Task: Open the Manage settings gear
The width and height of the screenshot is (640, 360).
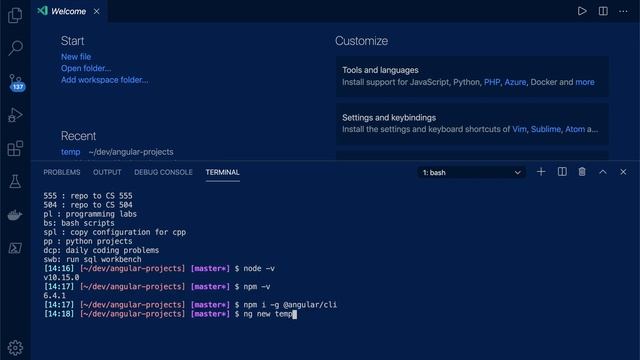Action: click(x=15, y=348)
